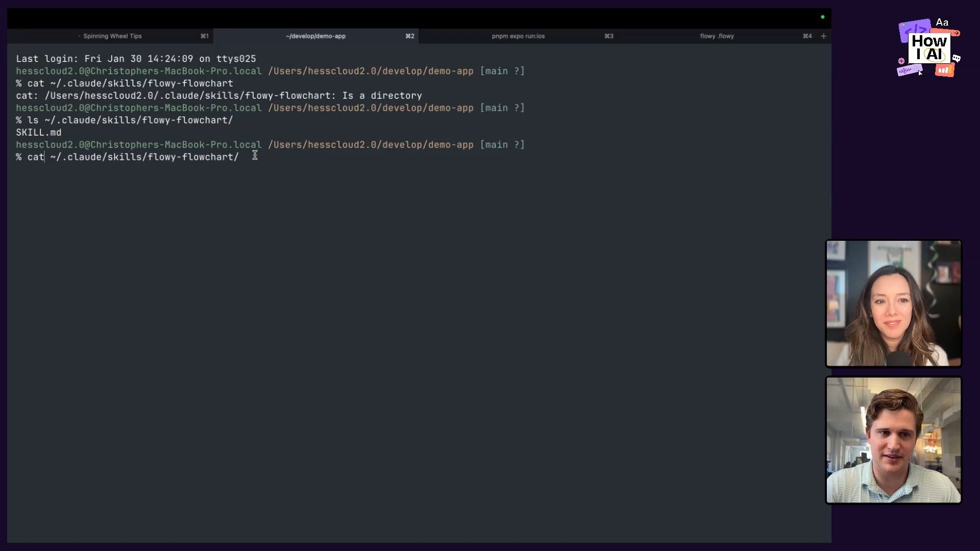Click the 'Is a directory' error line
Viewport: 980px width, 551px height.
219,96
